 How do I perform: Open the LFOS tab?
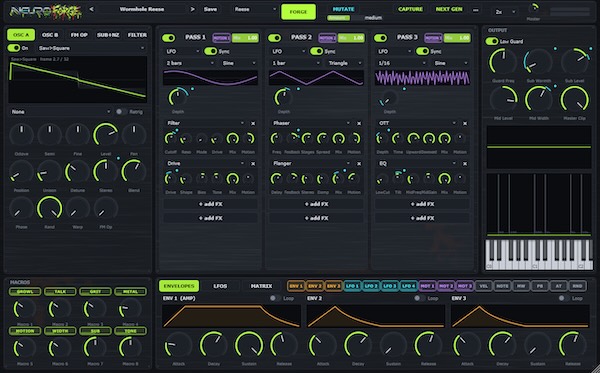[x=220, y=286]
